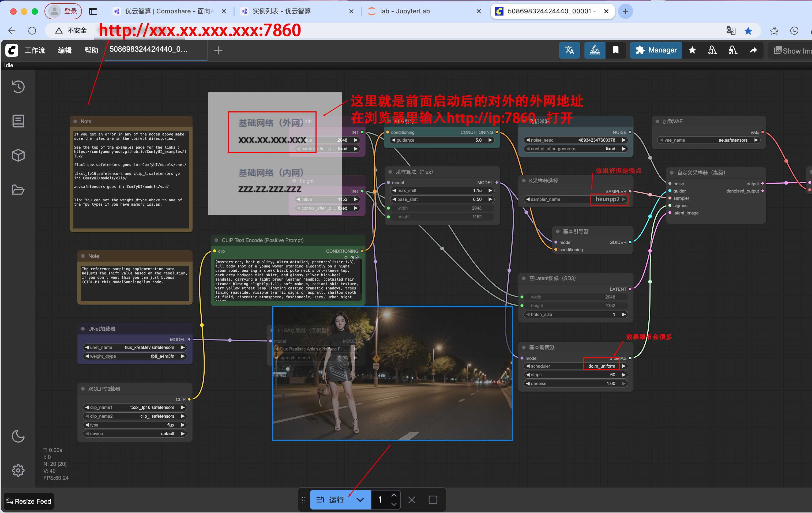The width and height of the screenshot is (812, 513).
Task: Open a new browser tab
Action: 626,11
